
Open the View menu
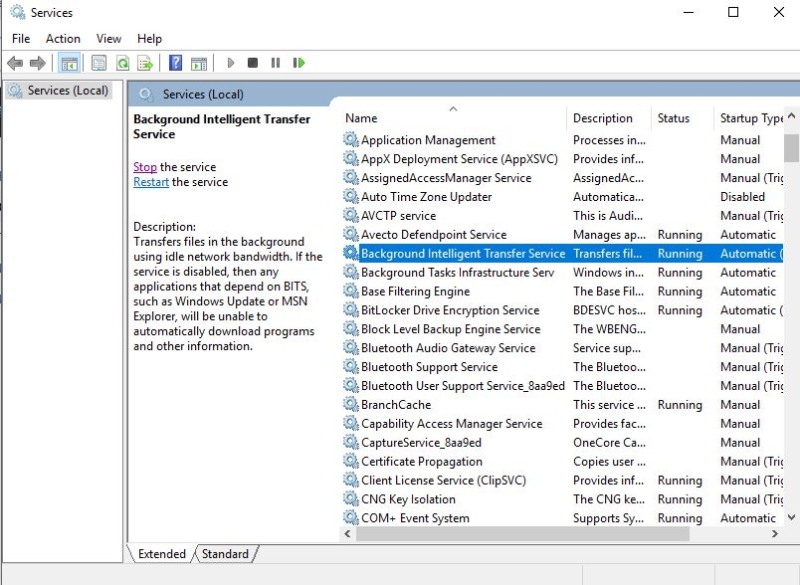[108, 38]
